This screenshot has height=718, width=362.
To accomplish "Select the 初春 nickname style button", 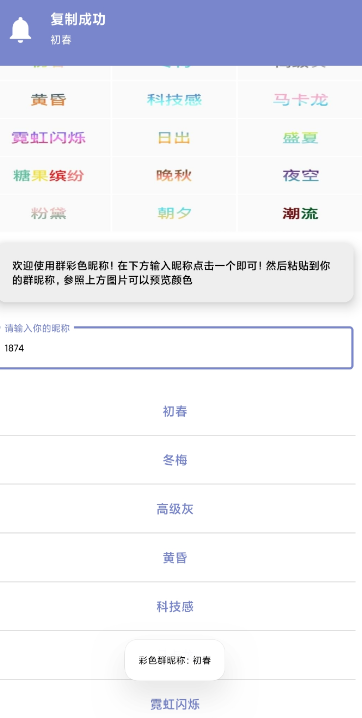I will (175, 411).
